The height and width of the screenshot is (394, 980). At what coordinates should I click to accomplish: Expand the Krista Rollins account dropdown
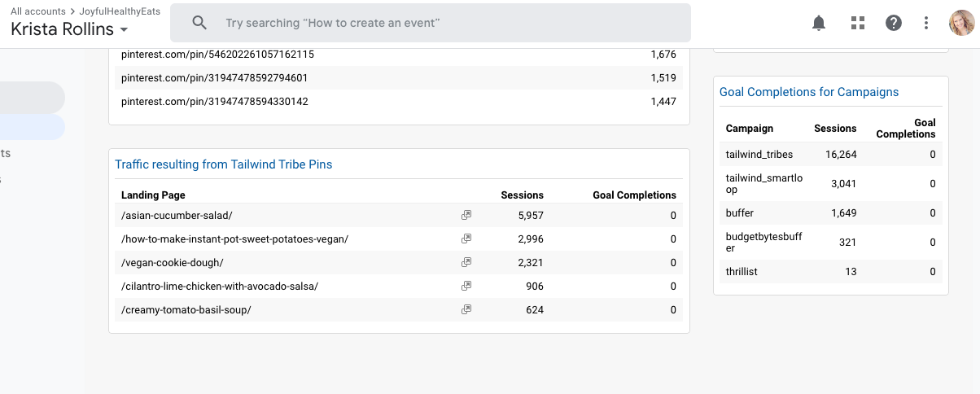click(x=124, y=30)
